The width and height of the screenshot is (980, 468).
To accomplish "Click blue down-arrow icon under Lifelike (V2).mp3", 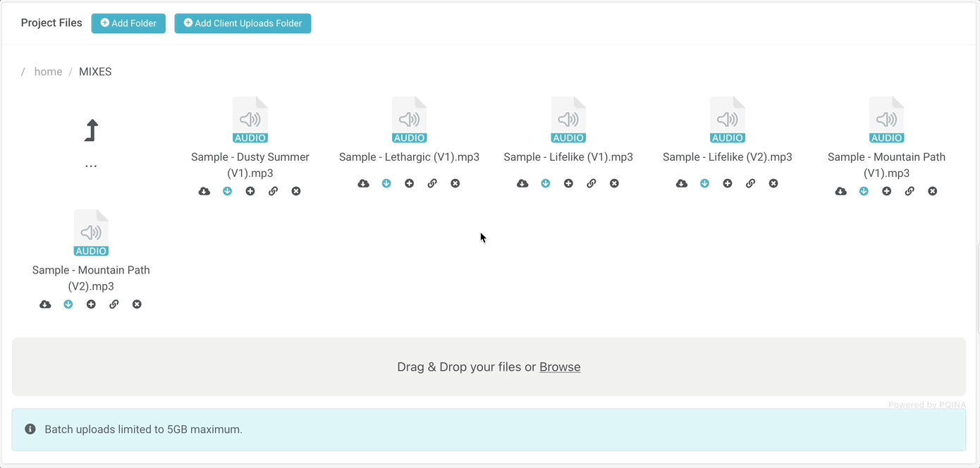I will click(x=704, y=183).
